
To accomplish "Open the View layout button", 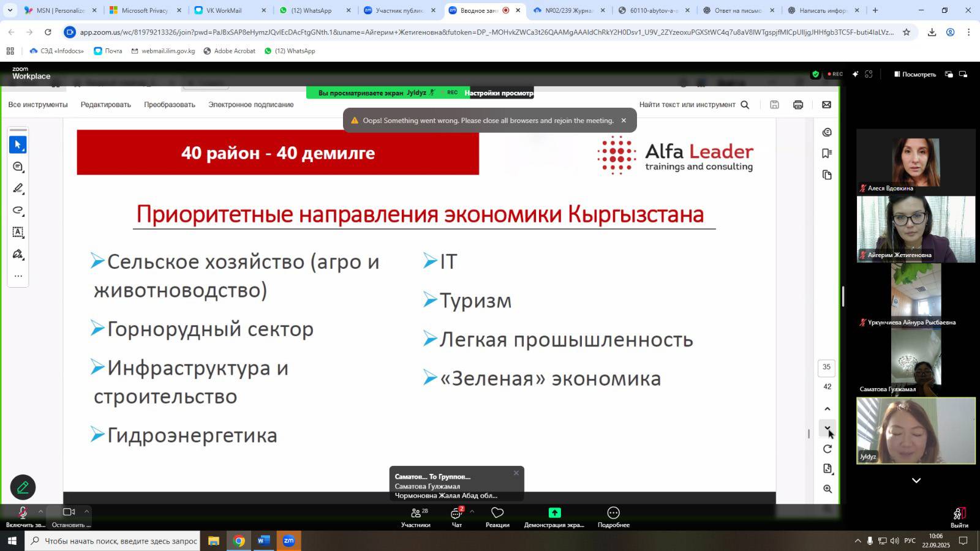I will click(915, 74).
